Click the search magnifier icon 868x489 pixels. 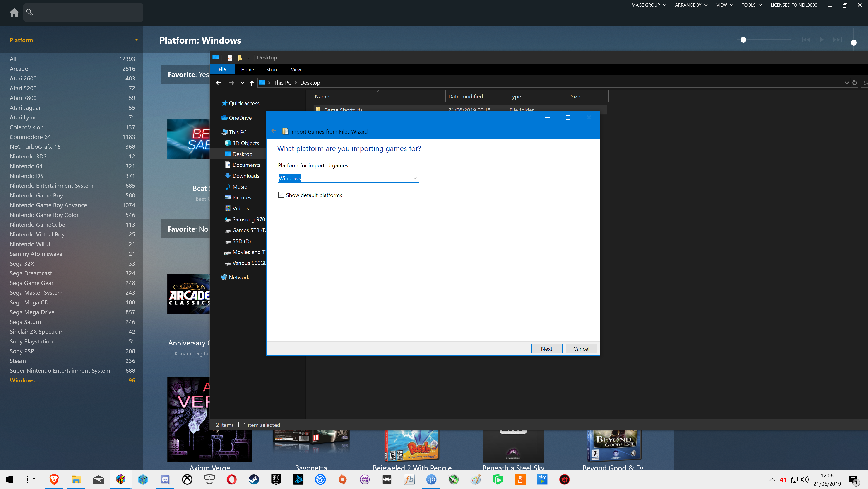30,12
